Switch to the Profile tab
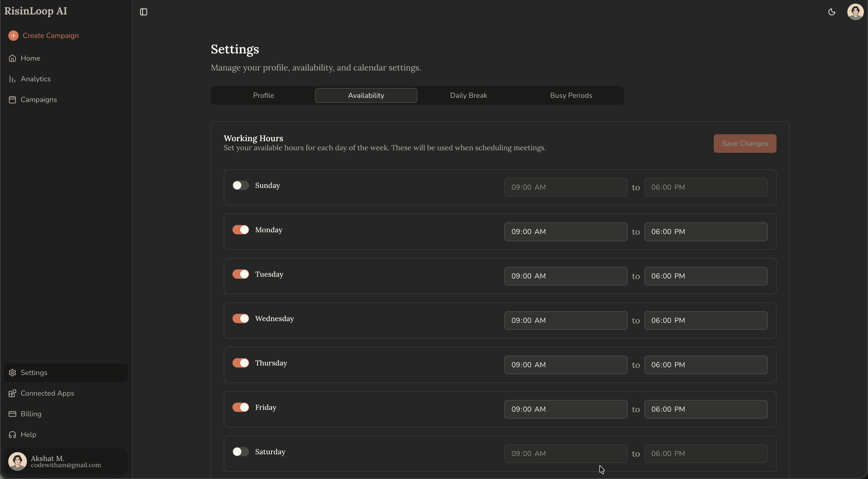The height and width of the screenshot is (479, 868). tap(264, 95)
